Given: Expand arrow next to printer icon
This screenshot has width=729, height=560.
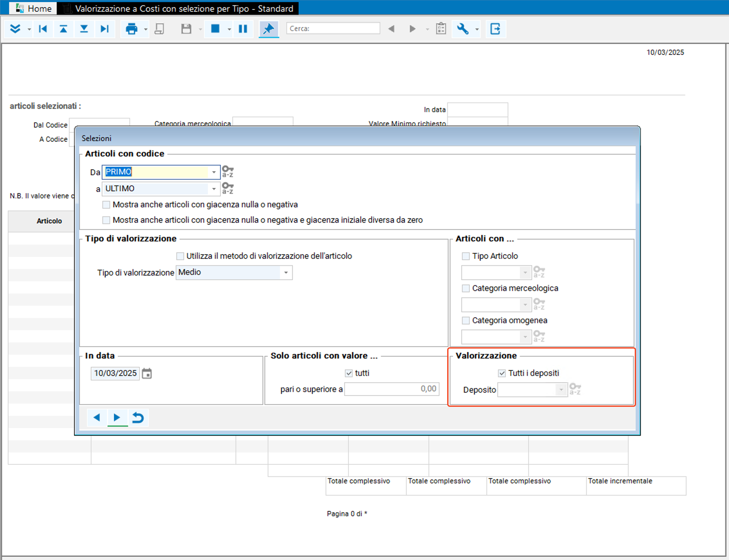Looking at the screenshot, I should (146, 29).
